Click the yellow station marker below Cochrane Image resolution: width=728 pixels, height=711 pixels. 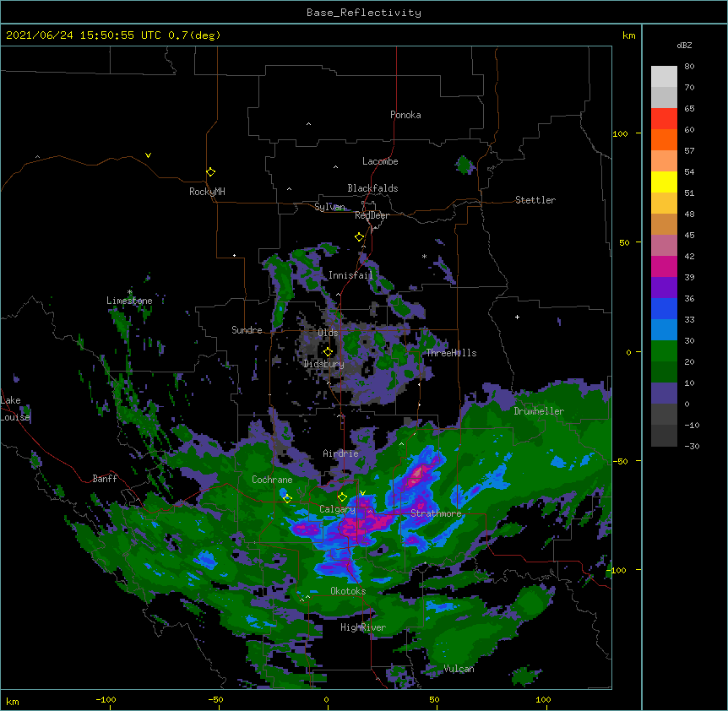coord(287,498)
